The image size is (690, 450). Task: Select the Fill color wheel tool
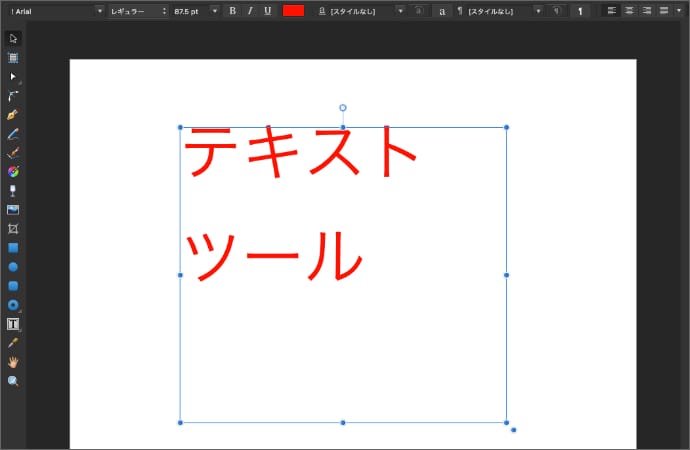(x=13, y=171)
